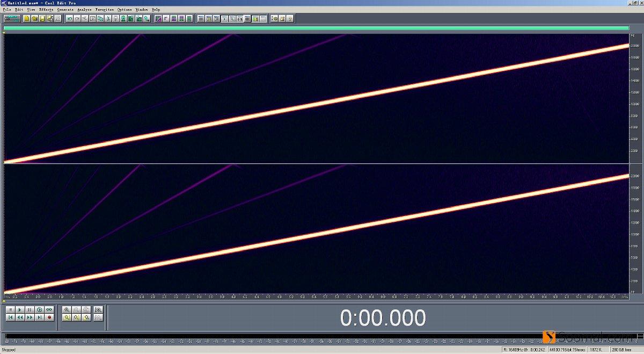
Task: Click the Play transport button
Action: click(20, 310)
